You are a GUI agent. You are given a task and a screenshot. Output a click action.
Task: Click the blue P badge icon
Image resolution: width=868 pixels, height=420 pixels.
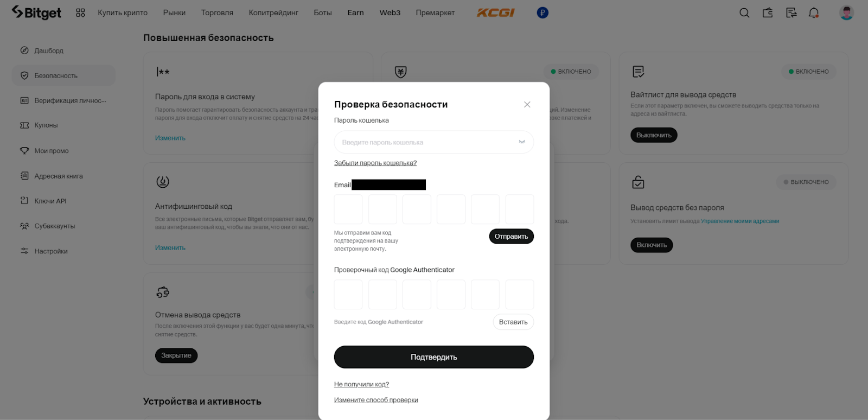point(542,13)
